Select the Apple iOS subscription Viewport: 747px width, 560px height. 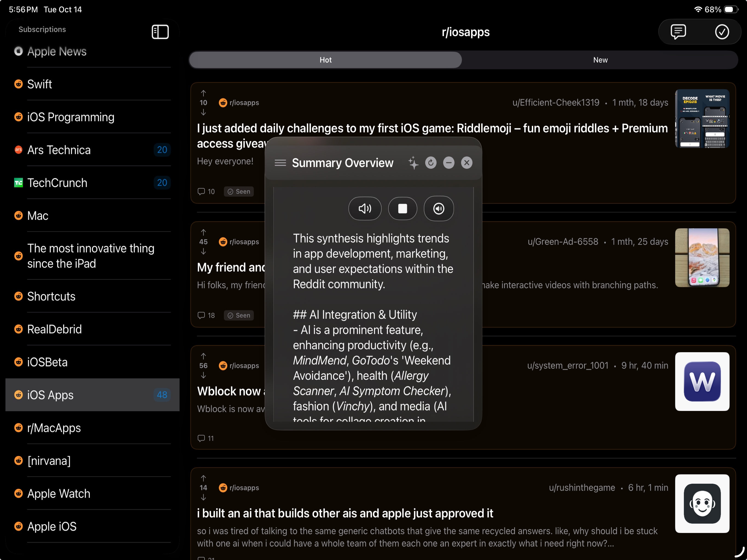pos(92,526)
